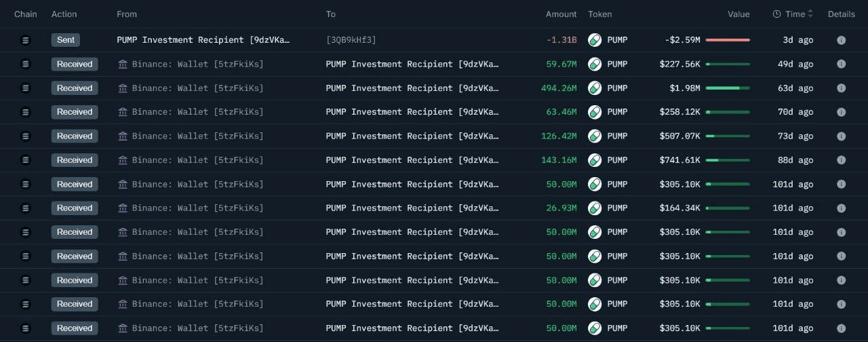Click the Details column header
The image size is (868, 342).
[842, 14]
